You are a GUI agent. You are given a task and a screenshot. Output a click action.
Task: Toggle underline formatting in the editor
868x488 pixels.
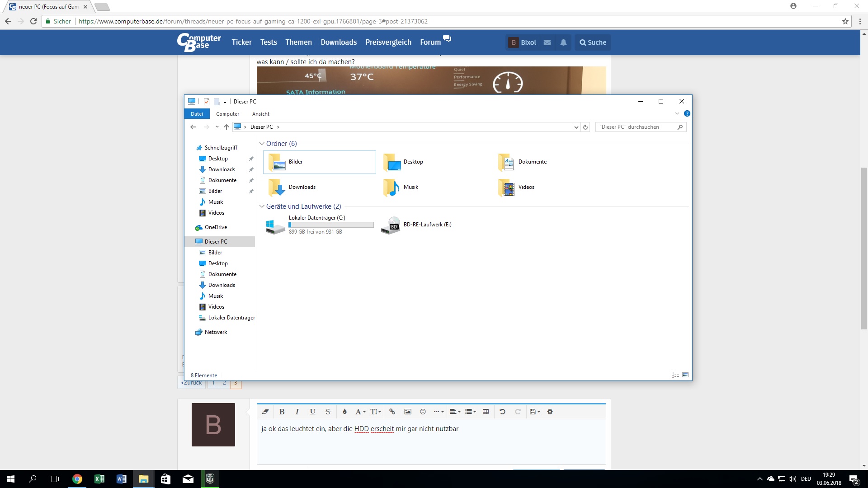(312, 412)
